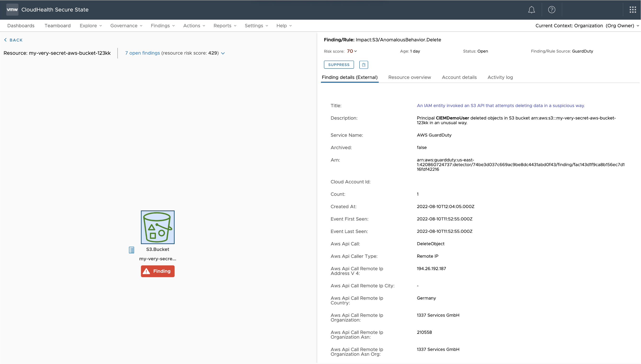The height and width of the screenshot is (364, 641).
Task: Select the S3 bucket resource icon
Action: pos(158,227)
